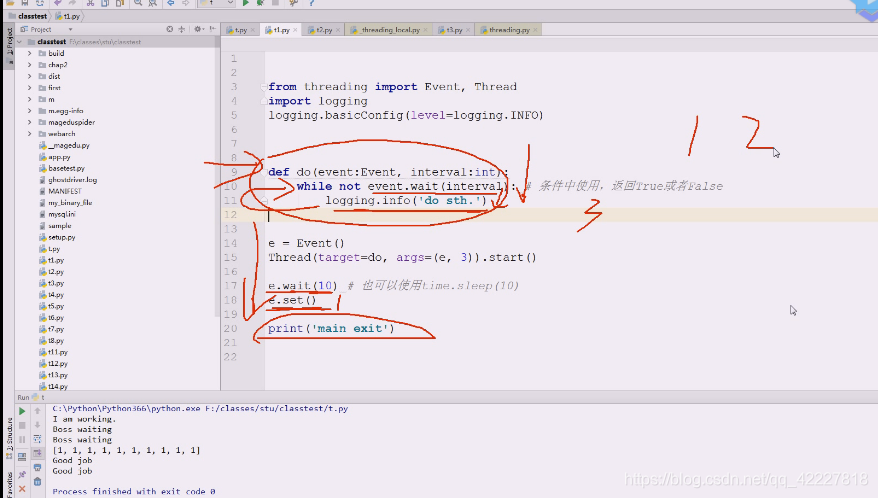The image size is (878, 498).
Task: Close the Run panel with red X
Action: click(22, 489)
